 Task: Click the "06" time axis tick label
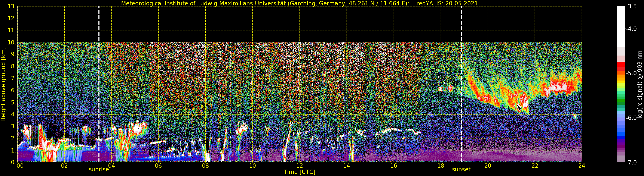[158, 166]
